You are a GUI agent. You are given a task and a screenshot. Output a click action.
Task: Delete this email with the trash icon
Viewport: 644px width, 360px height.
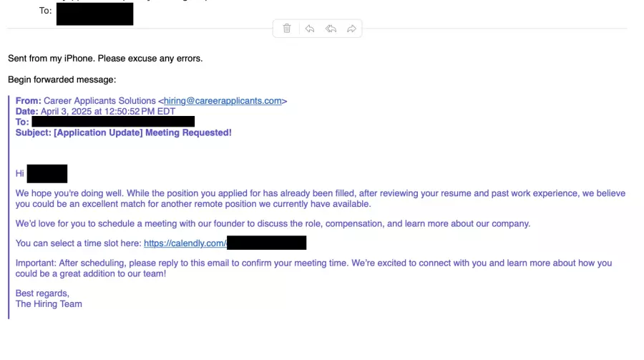coord(287,29)
